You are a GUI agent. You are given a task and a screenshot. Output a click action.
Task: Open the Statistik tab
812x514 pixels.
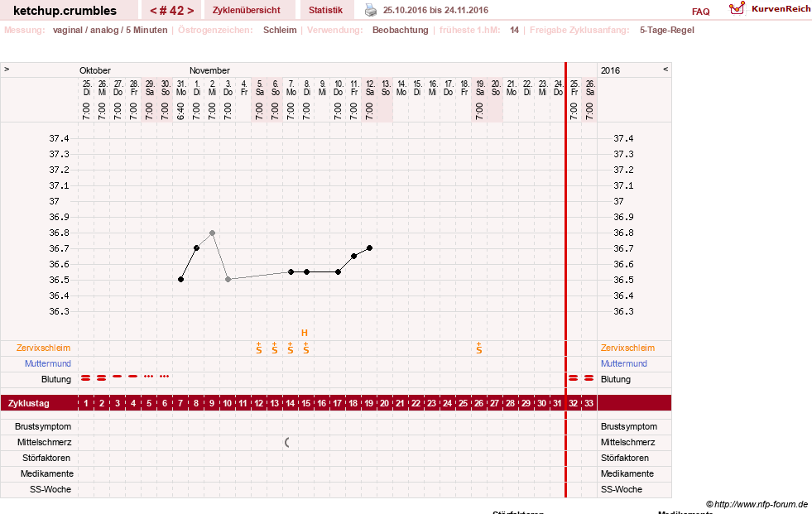[326, 10]
